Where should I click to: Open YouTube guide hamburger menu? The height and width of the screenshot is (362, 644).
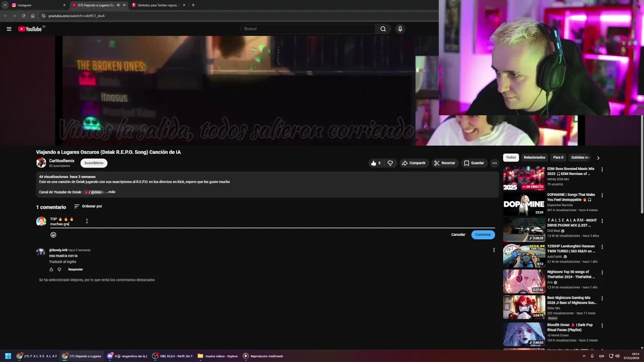click(x=9, y=29)
